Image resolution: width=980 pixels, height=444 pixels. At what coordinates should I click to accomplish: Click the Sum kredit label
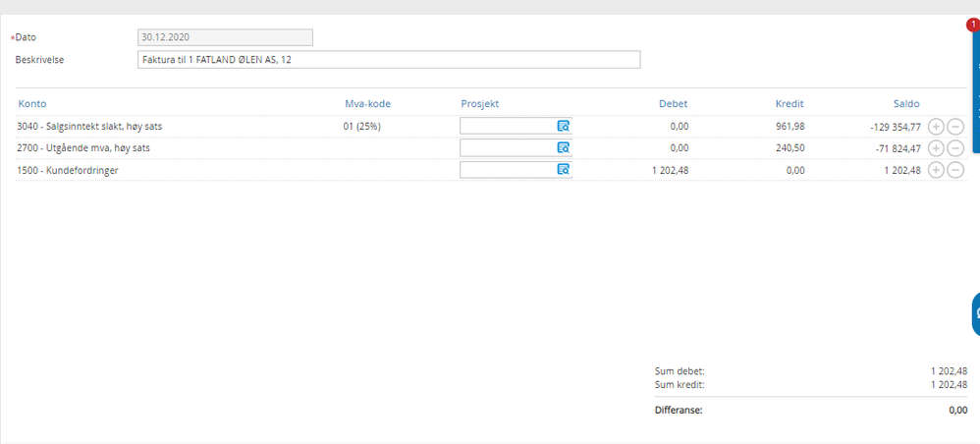click(680, 385)
